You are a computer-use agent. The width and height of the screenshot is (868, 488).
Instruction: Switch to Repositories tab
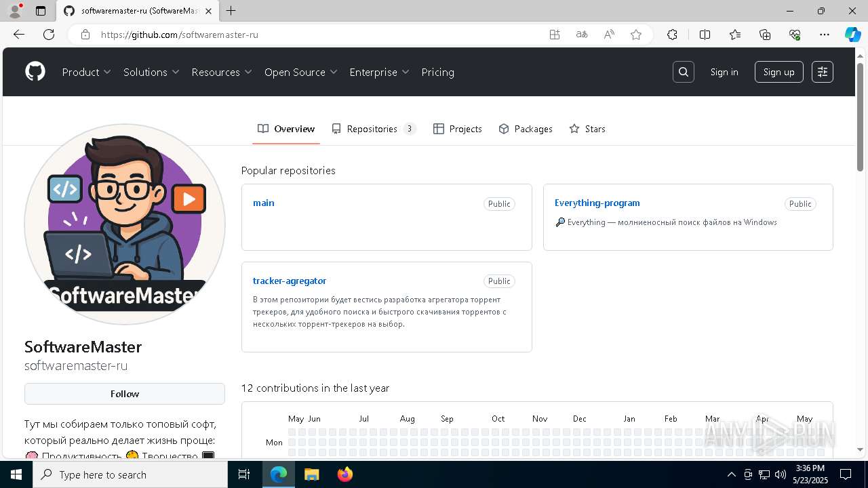click(374, 129)
